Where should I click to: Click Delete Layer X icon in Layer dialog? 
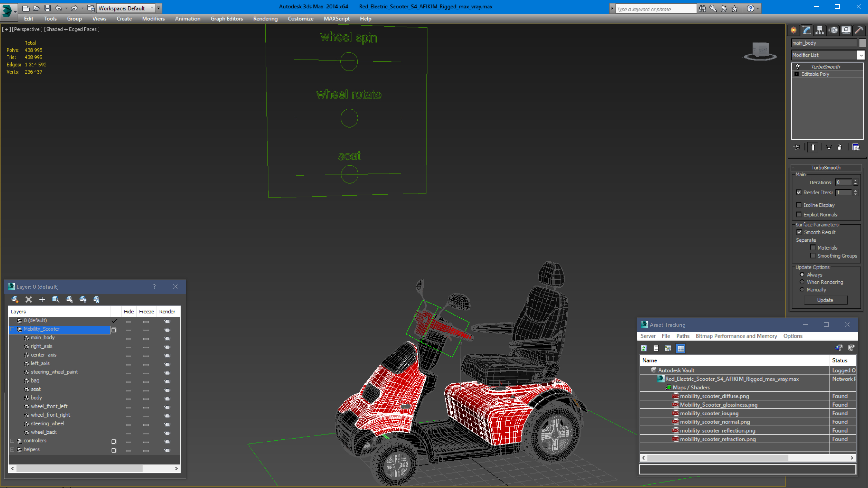[x=29, y=299]
